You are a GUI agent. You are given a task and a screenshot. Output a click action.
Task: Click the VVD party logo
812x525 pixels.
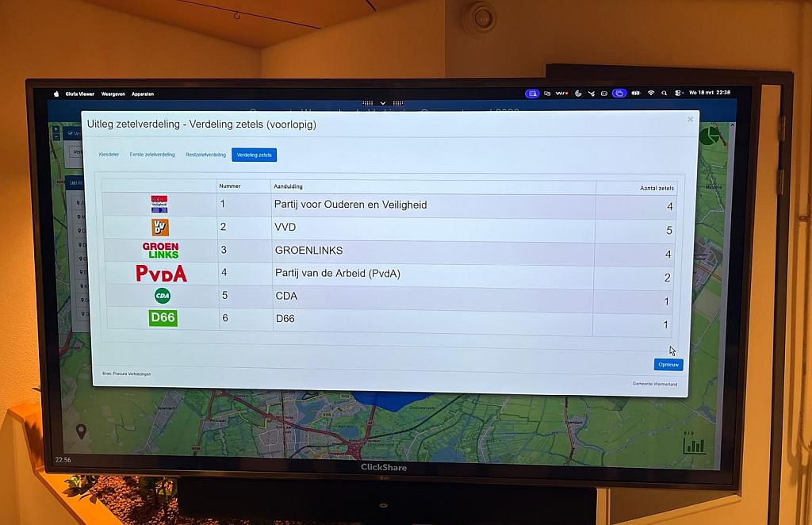point(160,228)
